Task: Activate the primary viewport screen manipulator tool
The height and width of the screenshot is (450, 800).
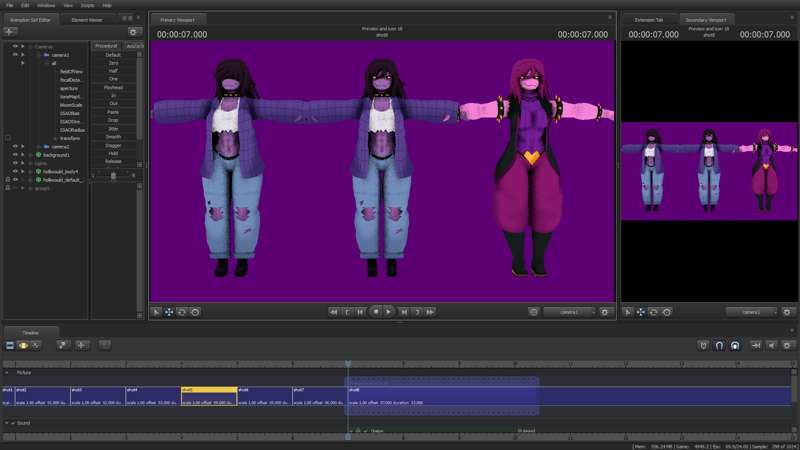Action: [195, 312]
